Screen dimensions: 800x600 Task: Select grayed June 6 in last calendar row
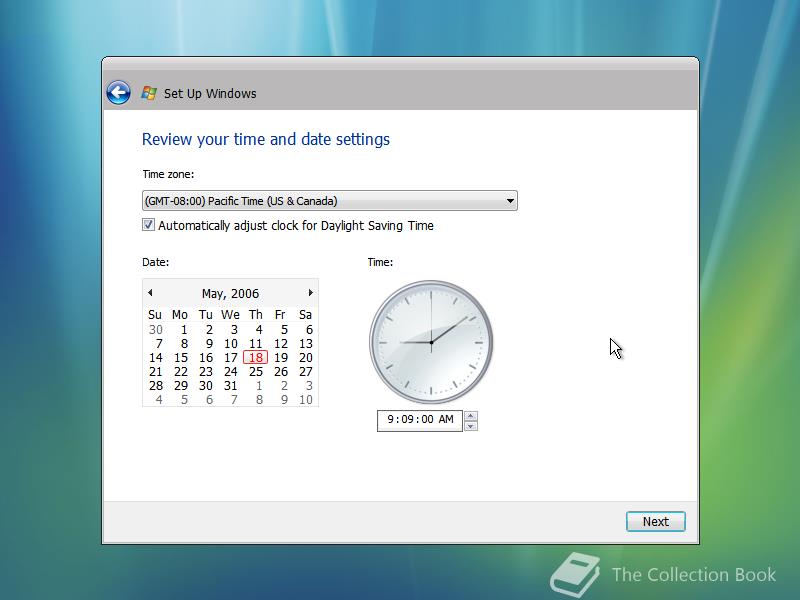pos(209,399)
